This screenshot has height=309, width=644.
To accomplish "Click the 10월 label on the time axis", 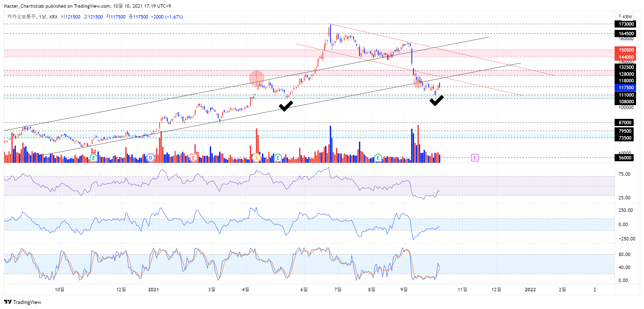I will [x=60, y=289].
